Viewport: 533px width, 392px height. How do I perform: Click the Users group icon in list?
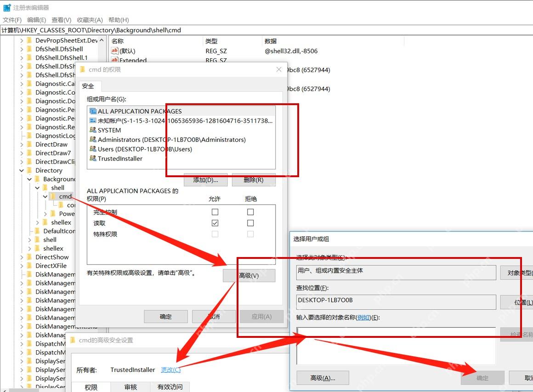pyautogui.click(x=93, y=149)
